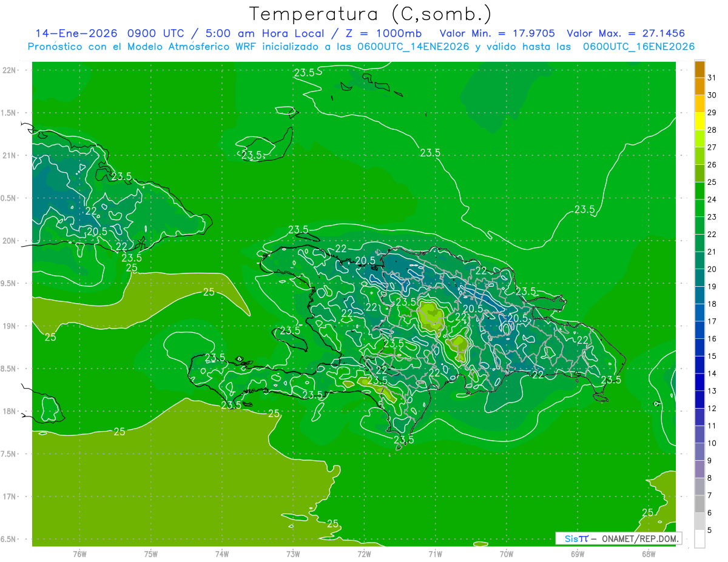Click the latitude axis label "22N"
Screen dimensions: 728x562
click(10, 70)
